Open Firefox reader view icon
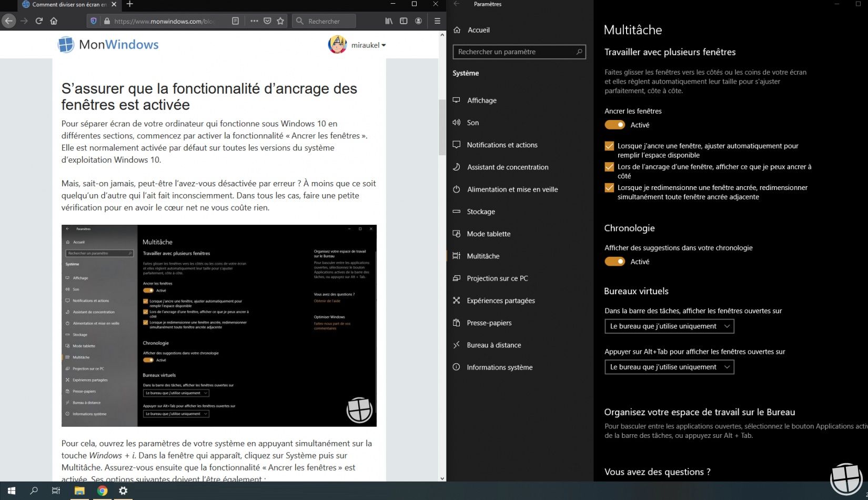Image resolution: width=868 pixels, height=500 pixels. pyautogui.click(x=235, y=21)
